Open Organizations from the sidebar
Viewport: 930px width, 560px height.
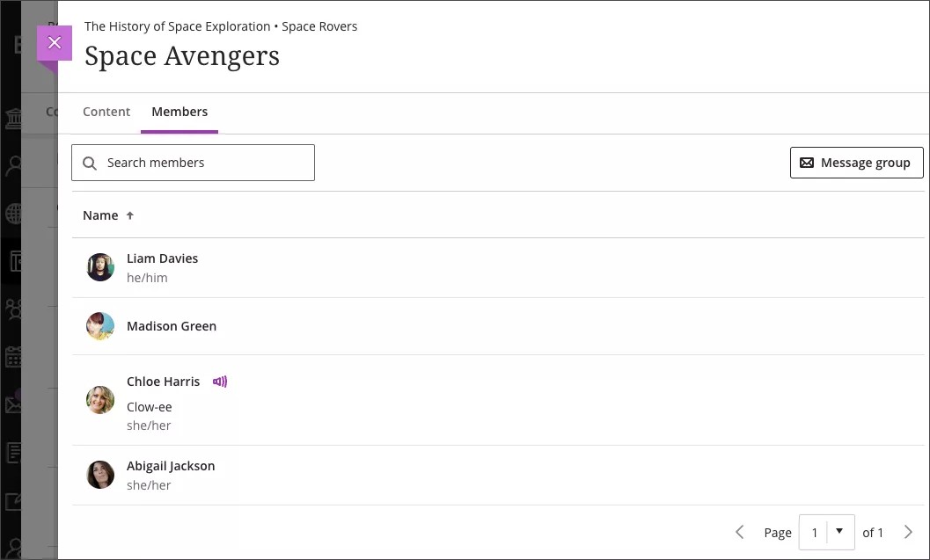(12, 309)
